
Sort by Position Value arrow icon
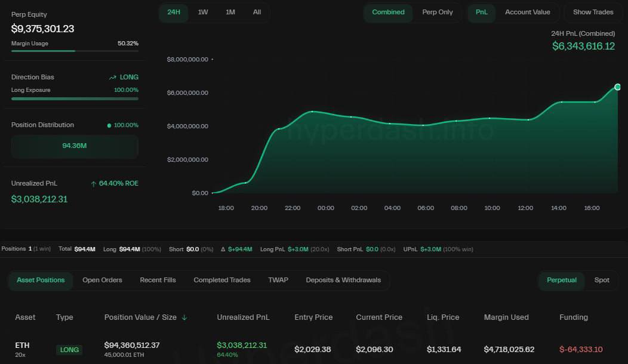pyautogui.click(x=184, y=317)
